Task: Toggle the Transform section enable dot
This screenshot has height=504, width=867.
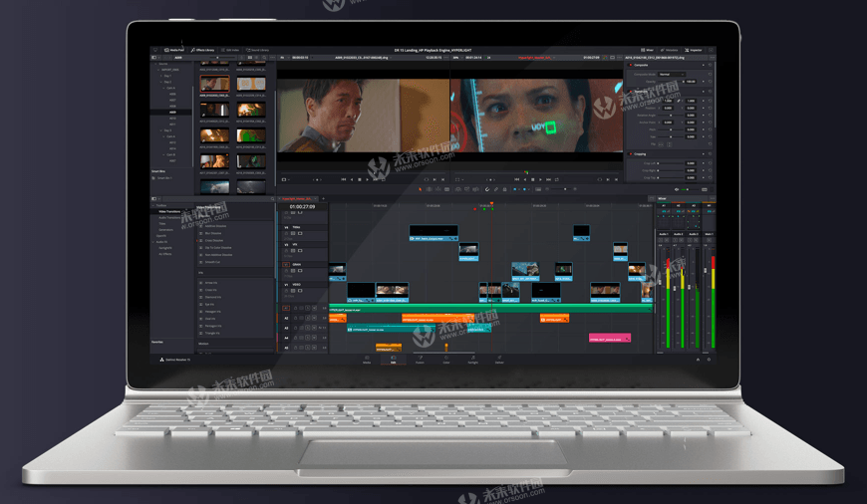Action: coord(631,92)
